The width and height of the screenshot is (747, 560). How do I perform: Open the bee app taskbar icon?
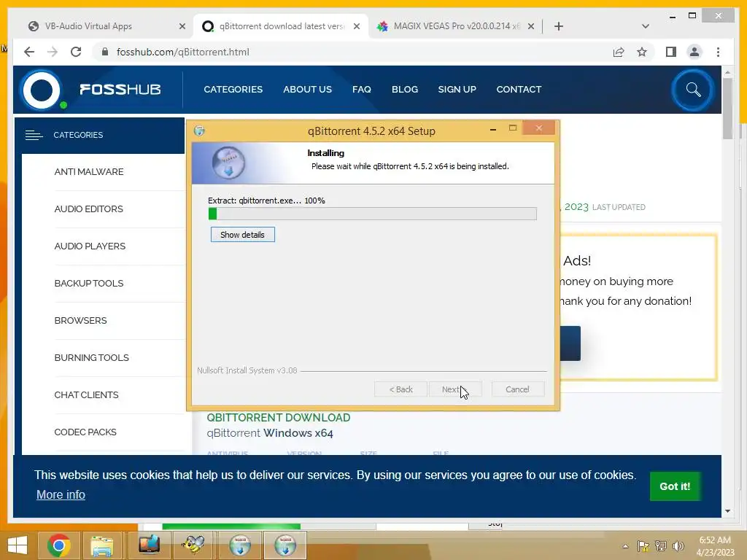(x=193, y=545)
